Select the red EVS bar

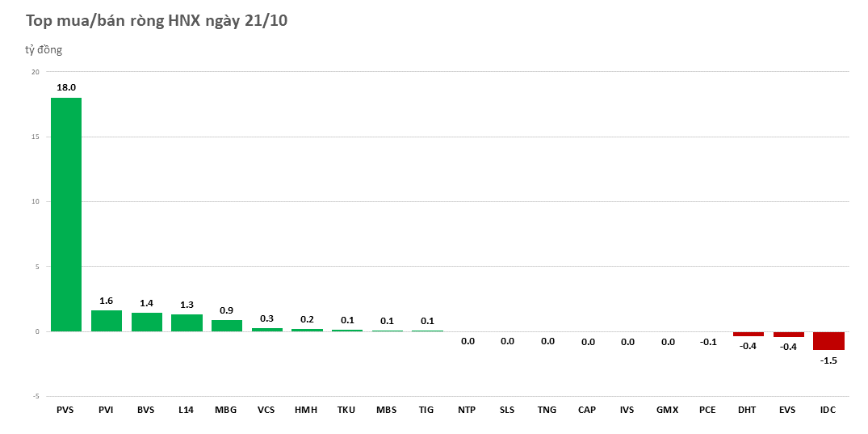[x=788, y=334]
